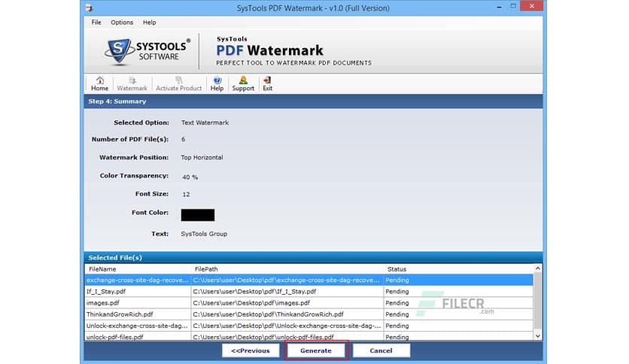629x364 pixels.
Task: Click the file list scroll up arrow
Action: pyautogui.click(x=538, y=268)
